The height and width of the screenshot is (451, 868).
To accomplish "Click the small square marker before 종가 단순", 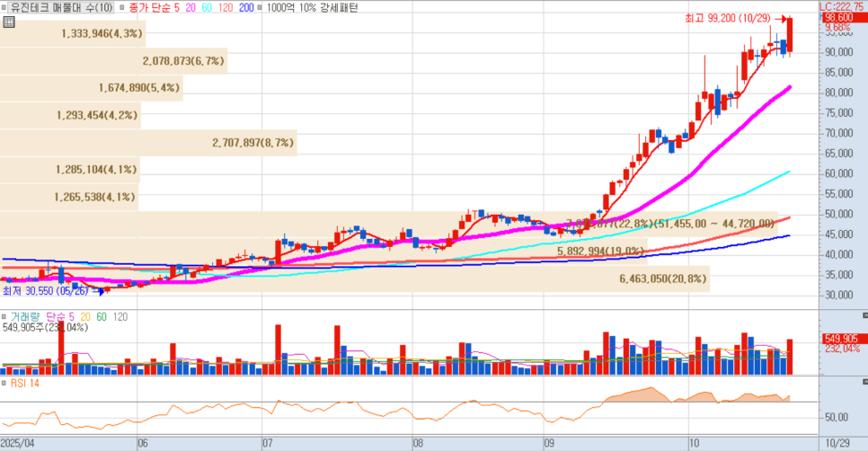I will (x=122, y=8).
